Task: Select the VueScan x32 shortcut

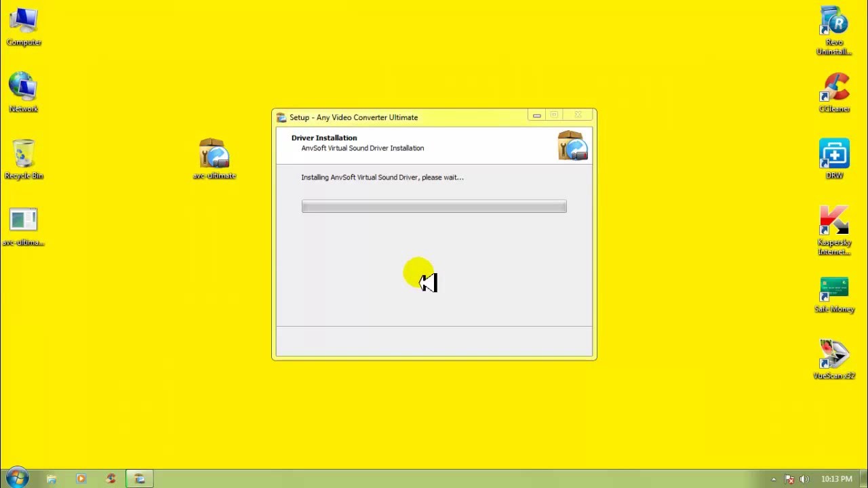Action: [x=834, y=359]
